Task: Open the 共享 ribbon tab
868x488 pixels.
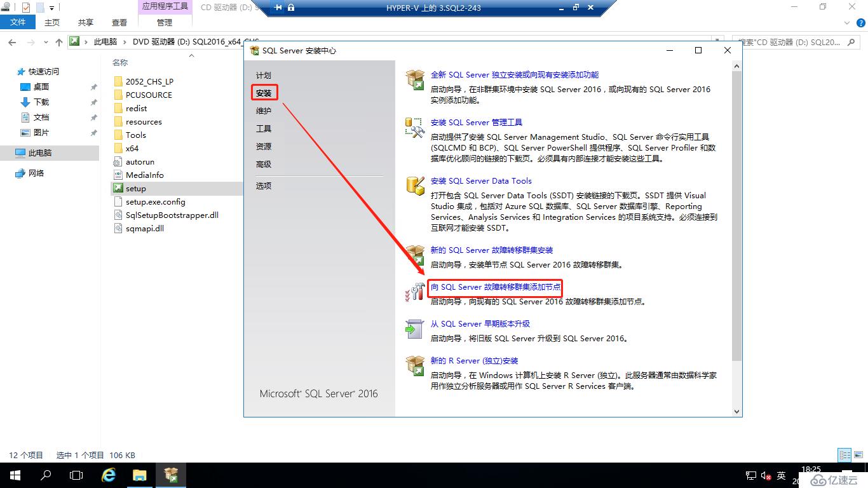Action: [x=86, y=22]
